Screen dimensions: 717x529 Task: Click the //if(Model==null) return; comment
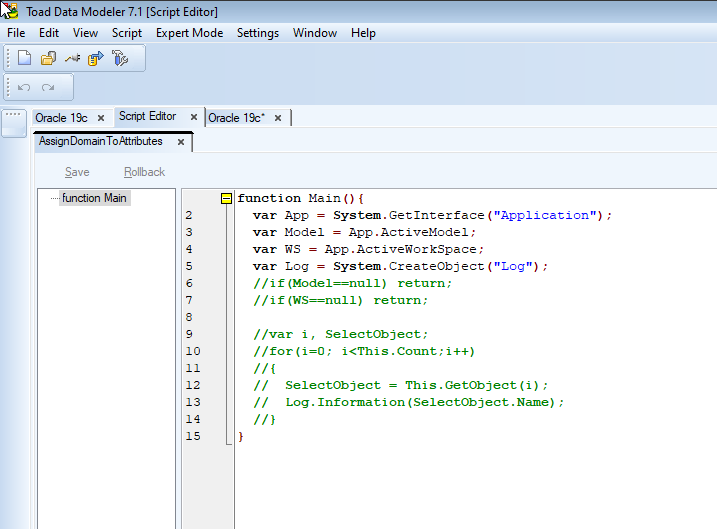(353, 283)
